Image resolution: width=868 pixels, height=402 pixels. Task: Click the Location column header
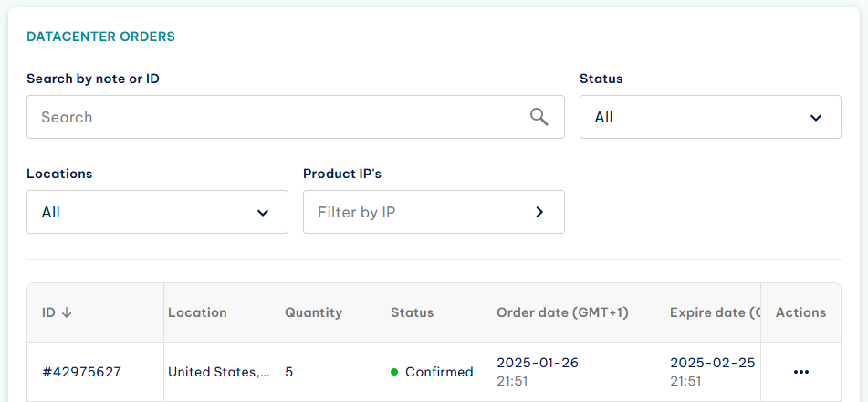click(x=198, y=312)
